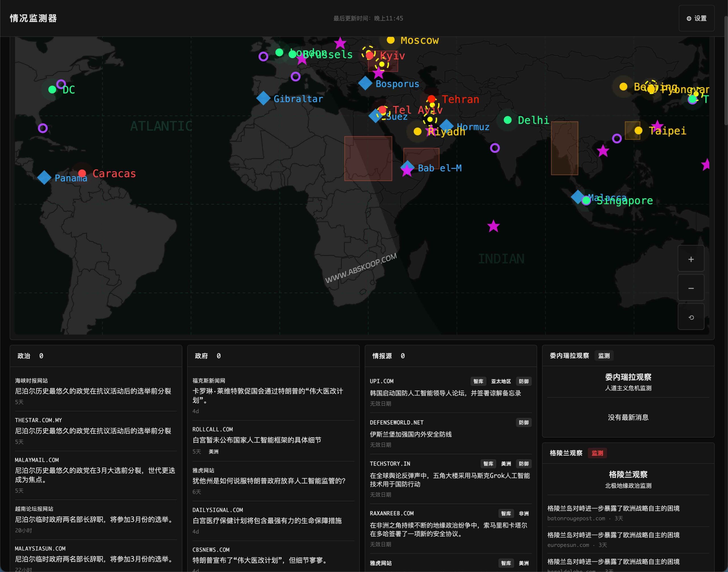This screenshot has width=728, height=572.
Task: Toggle the red 监测 badge on 格陵兰观察
Action: coord(598,453)
